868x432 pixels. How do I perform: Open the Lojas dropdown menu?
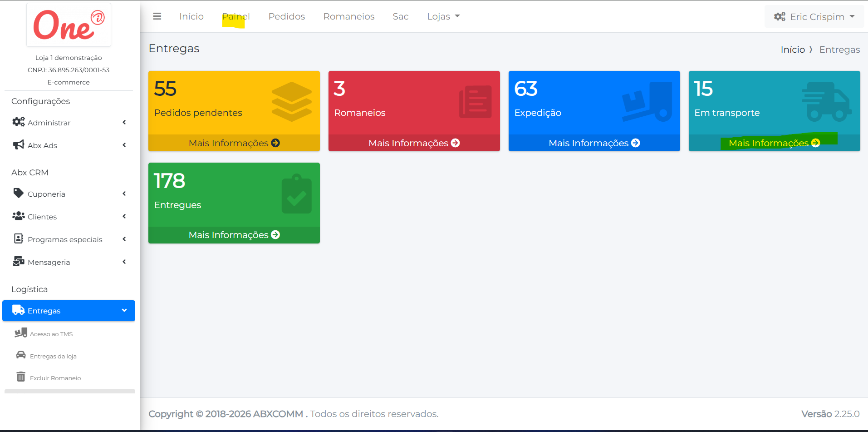(x=443, y=16)
